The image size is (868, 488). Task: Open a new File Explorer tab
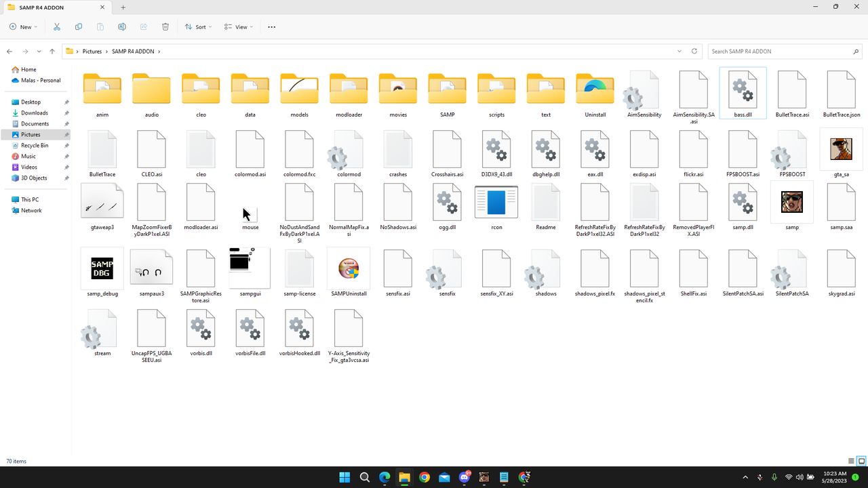(x=123, y=7)
